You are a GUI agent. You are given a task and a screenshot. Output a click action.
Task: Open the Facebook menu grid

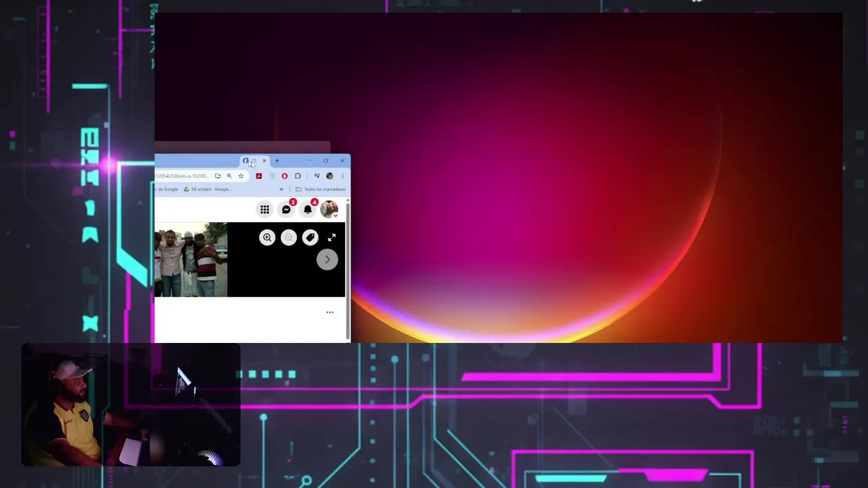pyautogui.click(x=264, y=209)
